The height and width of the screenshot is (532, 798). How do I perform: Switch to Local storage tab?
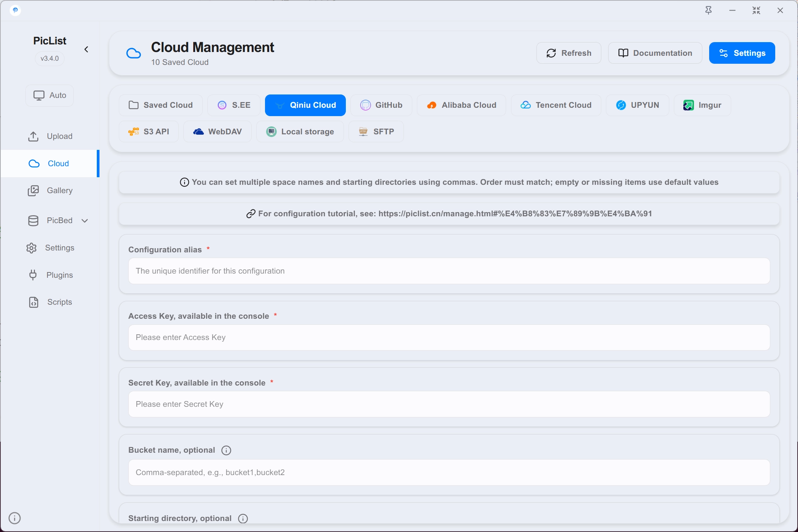[x=300, y=132]
